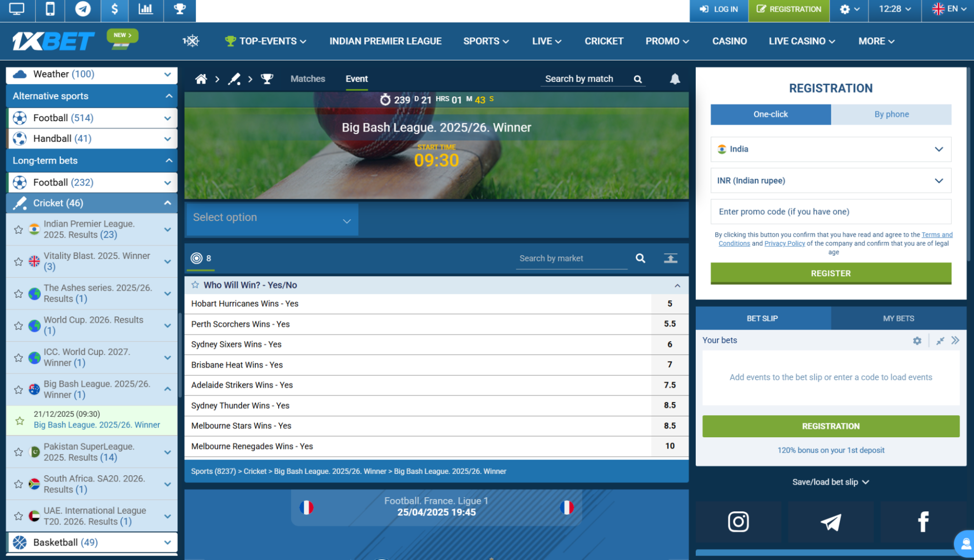Click the notification bell icon
This screenshot has width=974, height=560.
675,79
